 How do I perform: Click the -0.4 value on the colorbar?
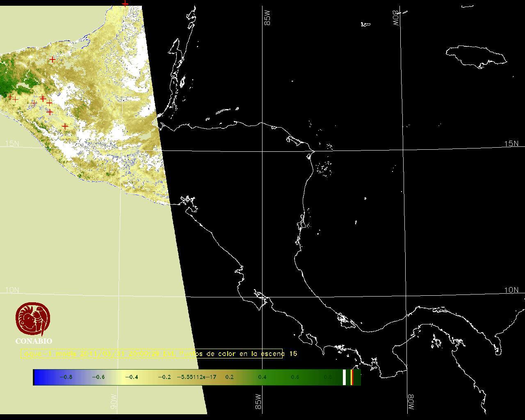point(131,377)
